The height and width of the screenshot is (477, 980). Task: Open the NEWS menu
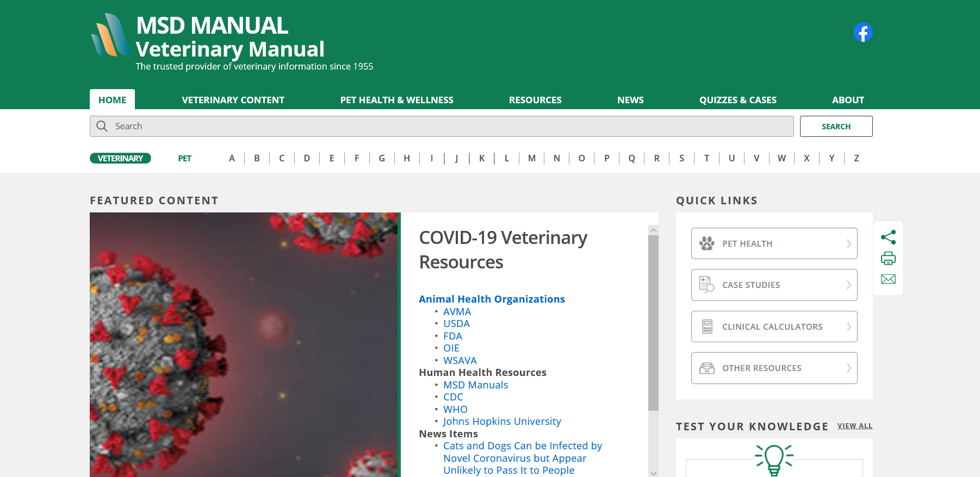pos(630,100)
